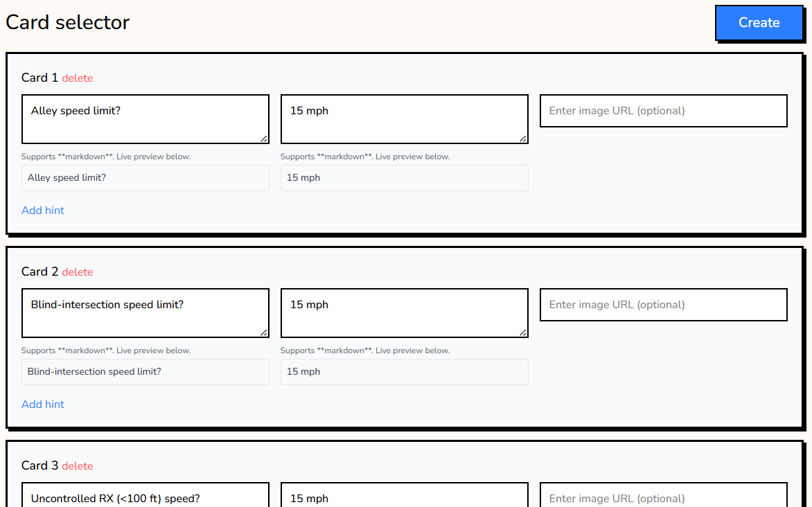Grab resize handle of Card 1 answer textarea
812x507 pixels.
523,139
